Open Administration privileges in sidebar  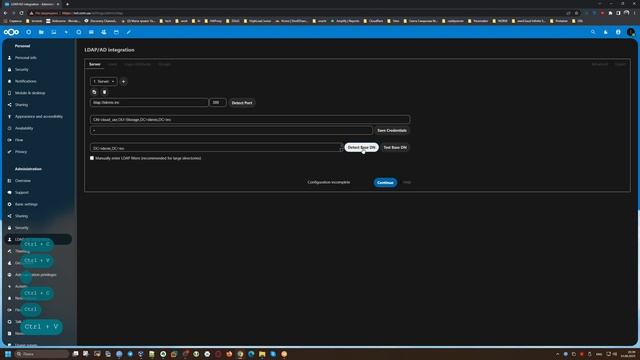coord(36,275)
